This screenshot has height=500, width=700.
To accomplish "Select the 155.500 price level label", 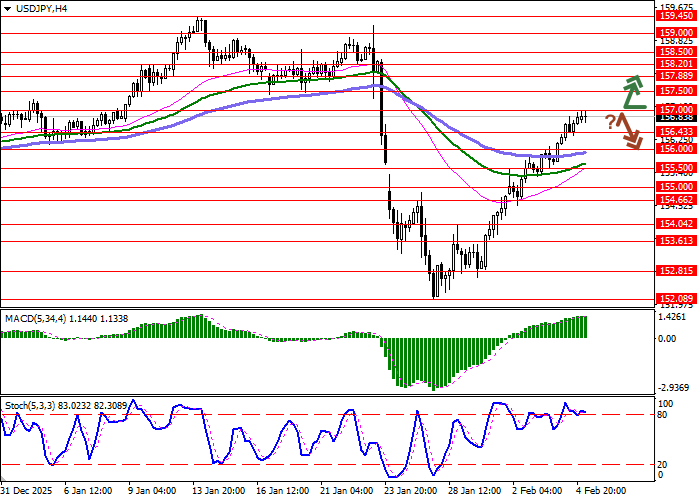I will pos(676,168).
